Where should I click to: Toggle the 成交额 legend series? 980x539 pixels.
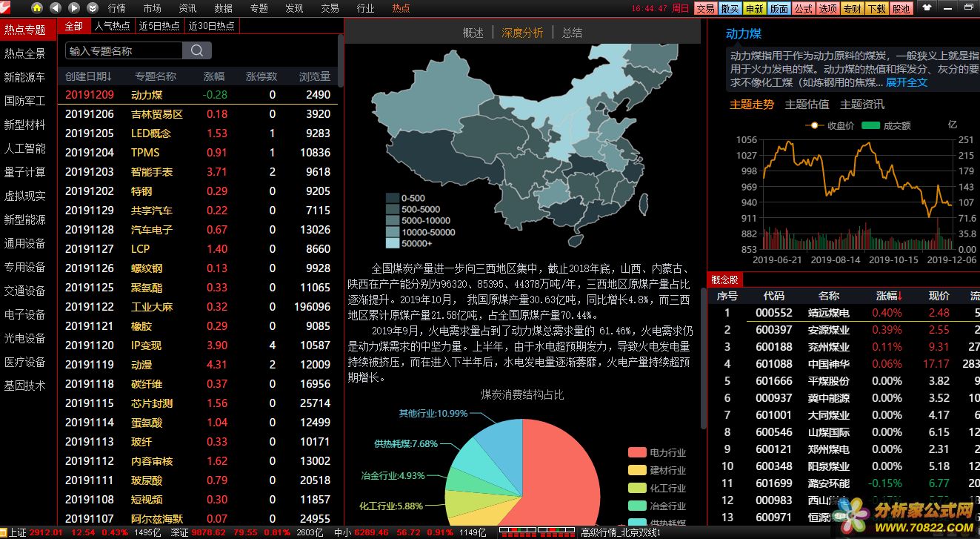[x=886, y=125]
